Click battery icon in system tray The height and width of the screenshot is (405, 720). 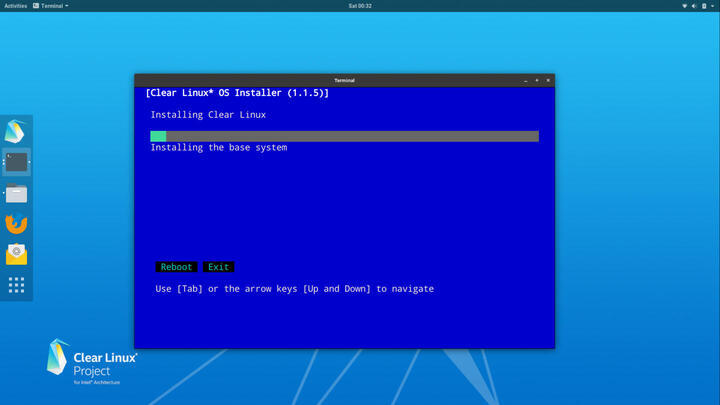pos(704,6)
